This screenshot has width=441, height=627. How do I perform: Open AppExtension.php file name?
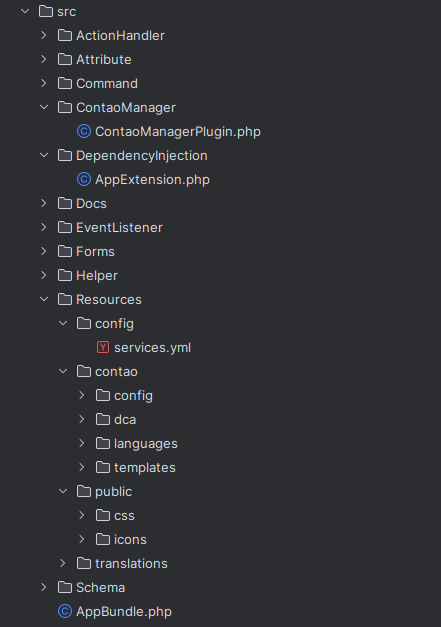(x=152, y=180)
